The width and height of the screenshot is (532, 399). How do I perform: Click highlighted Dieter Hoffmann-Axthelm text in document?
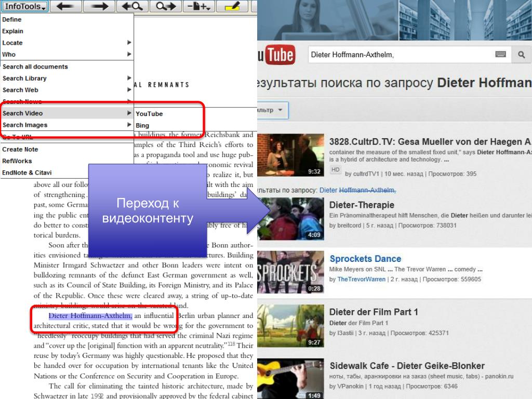click(90, 315)
